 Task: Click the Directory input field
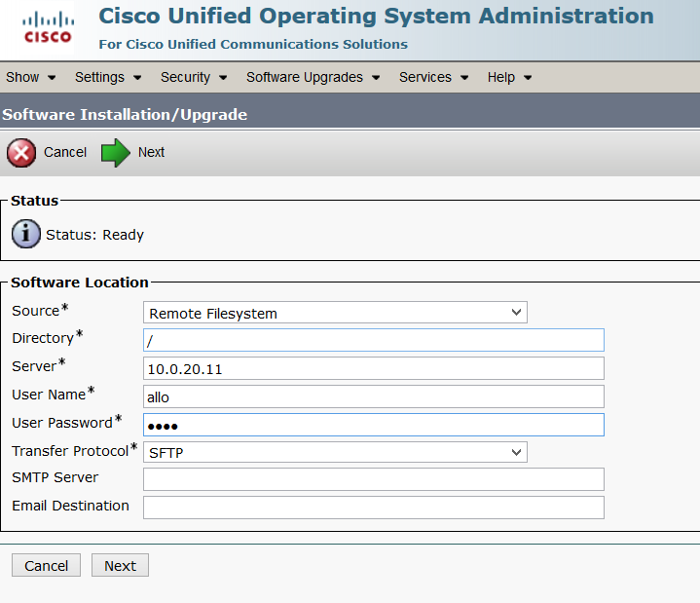(373, 340)
